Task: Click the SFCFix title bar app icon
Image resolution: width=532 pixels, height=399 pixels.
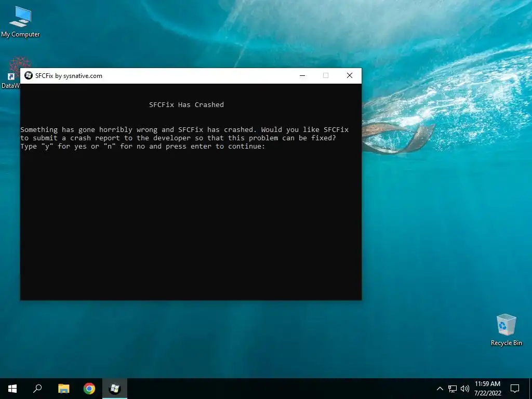Action: (x=29, y=76)
